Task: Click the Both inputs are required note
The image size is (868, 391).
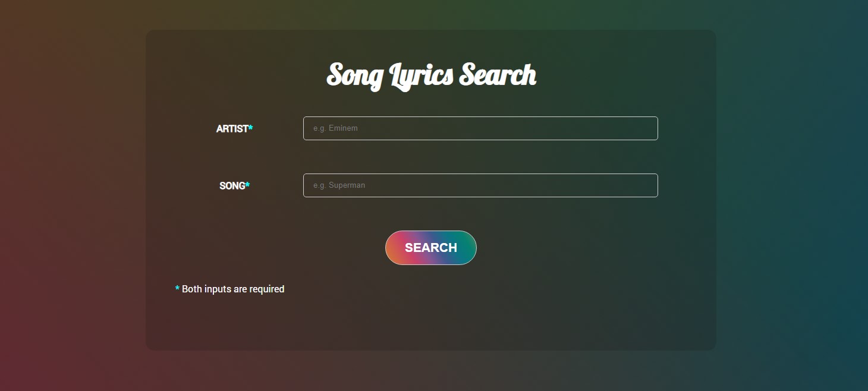Action: coord(233,289)
